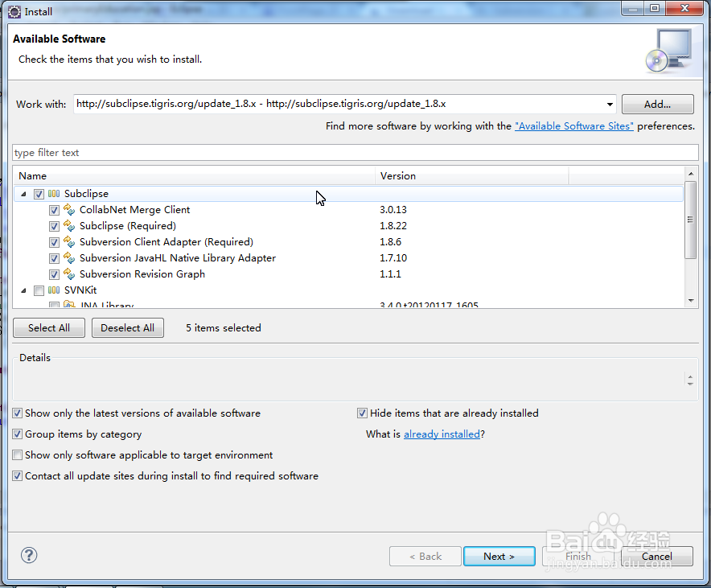This screenshot has height=588, width=711.
Task: Click the Subclipse category icon
Action: pos(54,194)
